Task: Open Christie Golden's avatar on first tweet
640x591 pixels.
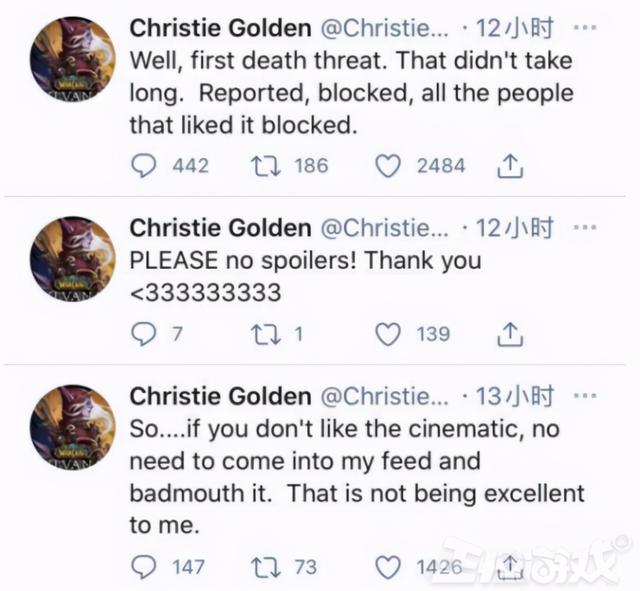Action: click(x=73, y=60)
